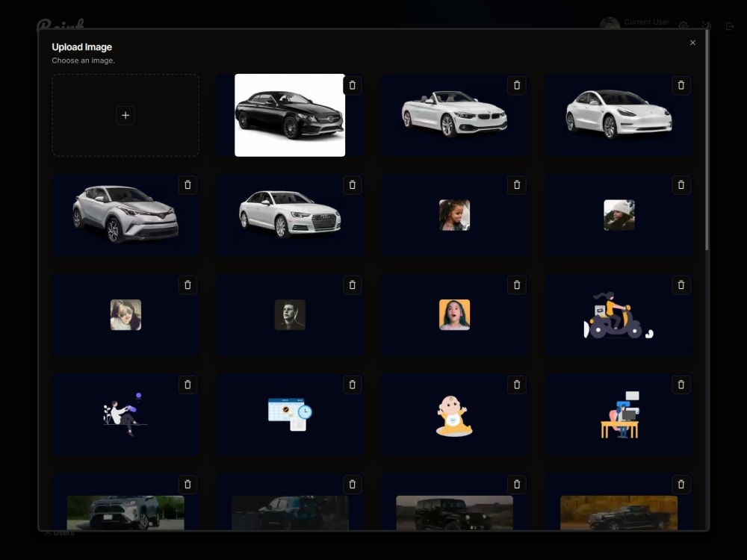Viewport: 747px width, 560px height.
Task: Delete the sitting person illustration
Action: pos(187,385)
